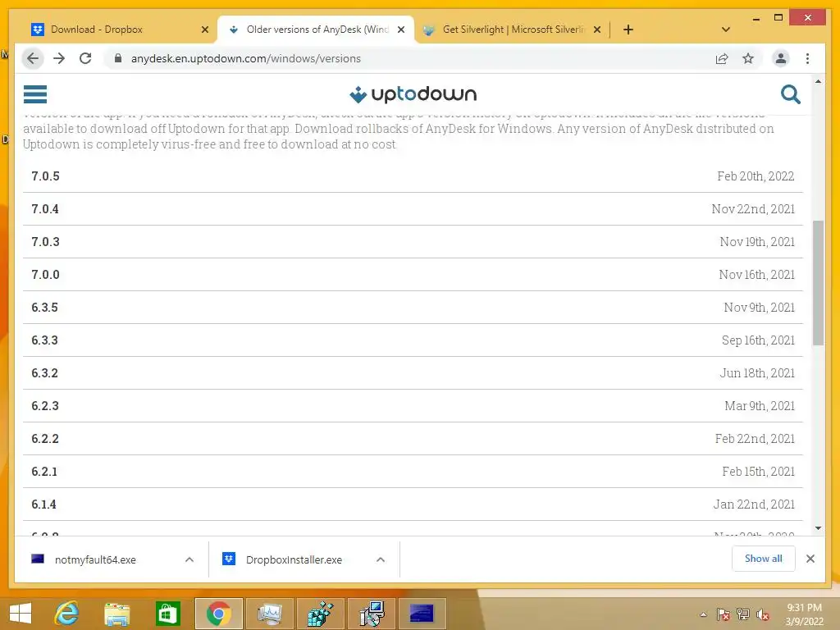Open the Windows Start button
Viewport: 840px width, 630px height.
[21, 614]
